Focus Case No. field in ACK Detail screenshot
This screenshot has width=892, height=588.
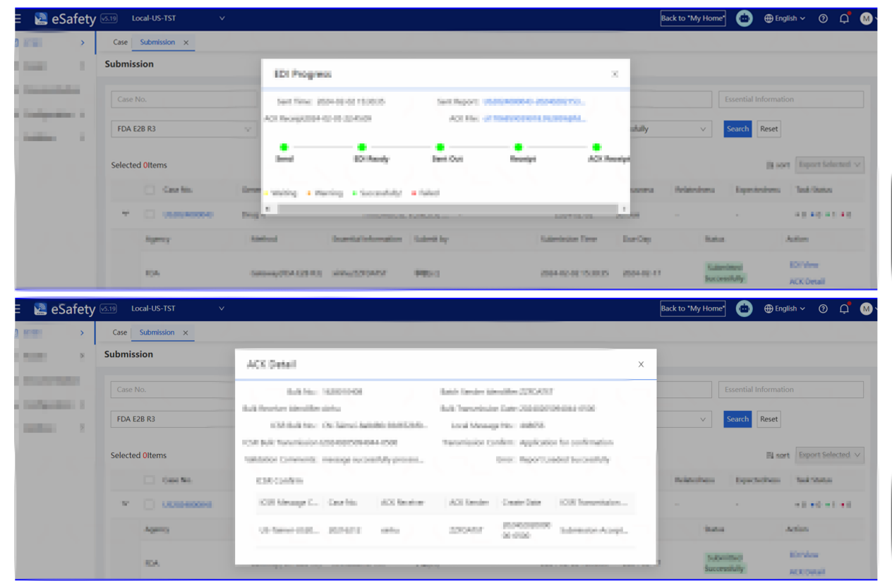[x=173, y=390]
